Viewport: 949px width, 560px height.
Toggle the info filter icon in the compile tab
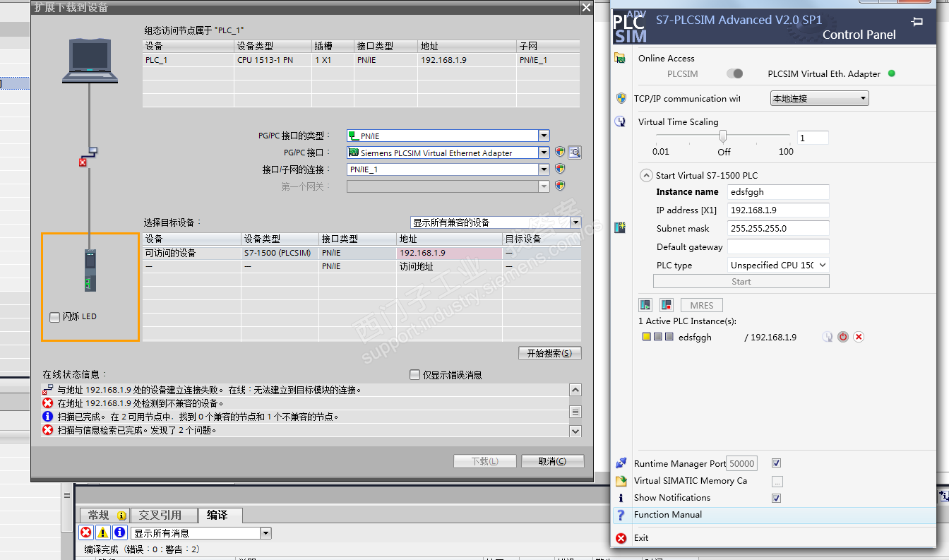[x=120, y=533]
